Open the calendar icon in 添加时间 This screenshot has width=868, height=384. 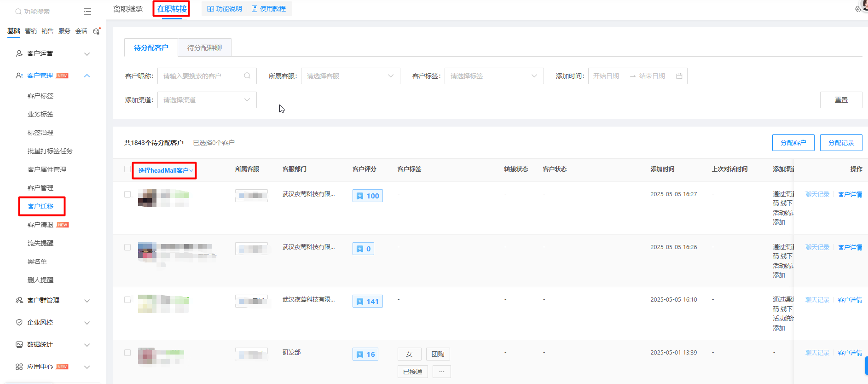click(679, 76)
